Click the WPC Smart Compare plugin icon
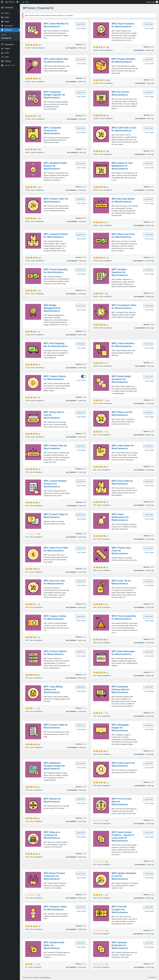 pyautogui.click(x=101, y=30)
